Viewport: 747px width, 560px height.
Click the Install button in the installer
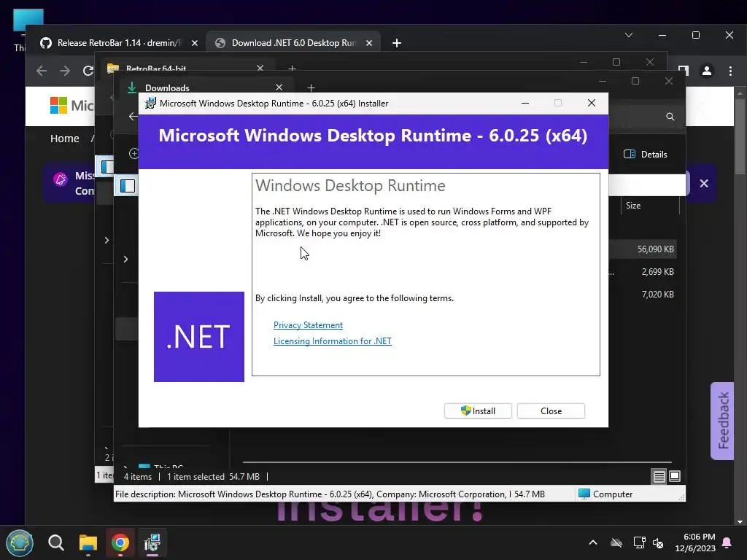coord(478,411)
